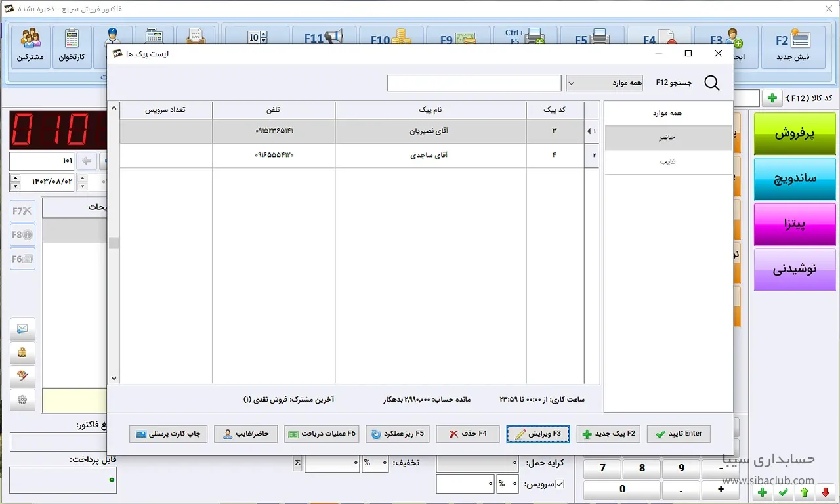Viewport: 840px width, 504px height.
Task: Open the search filter dropdown (همه موارد)
Action: (604, 83)
